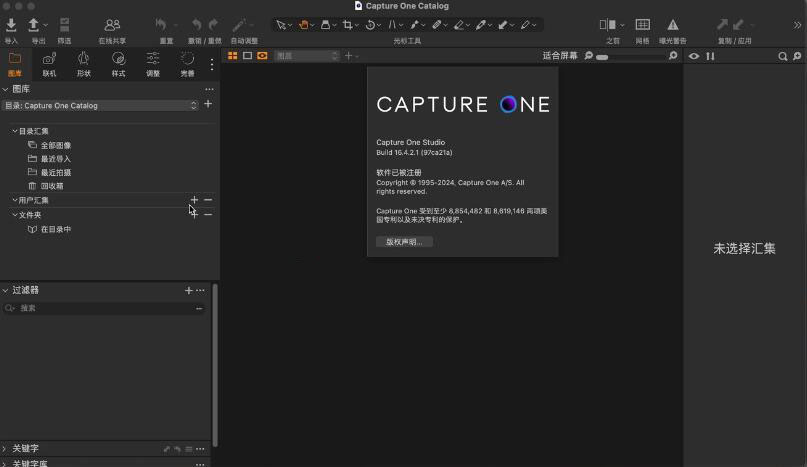807x467 pixels.
Task: Click the Copyright notice (版权声明...) button
Action: coord(405,242)
